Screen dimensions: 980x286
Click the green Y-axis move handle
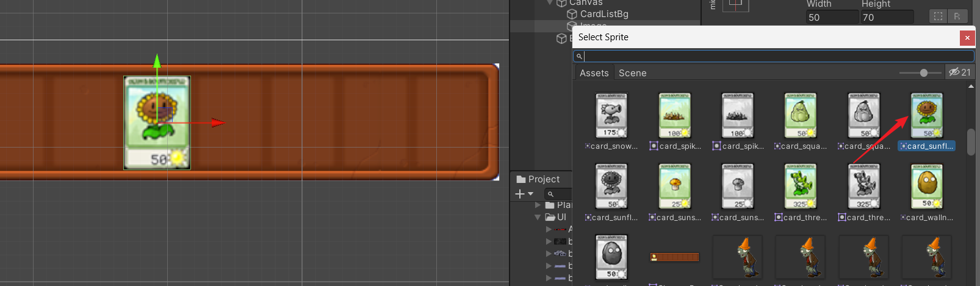(x=157, y=61)
